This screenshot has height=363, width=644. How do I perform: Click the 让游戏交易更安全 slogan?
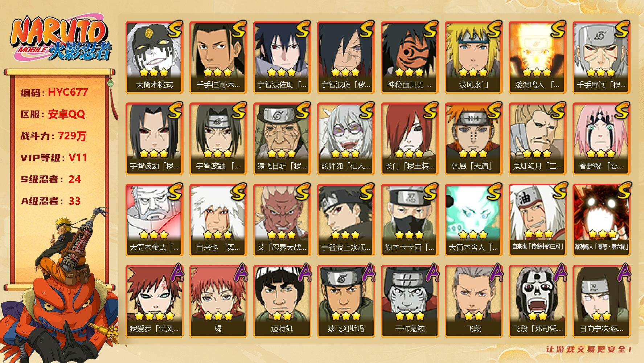coord(589,349)
